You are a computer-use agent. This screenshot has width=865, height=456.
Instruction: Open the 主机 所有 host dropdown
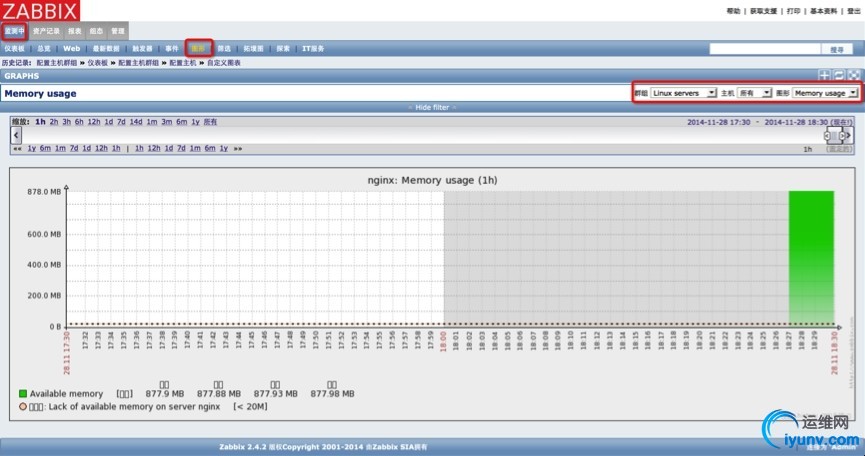point(755,93)
